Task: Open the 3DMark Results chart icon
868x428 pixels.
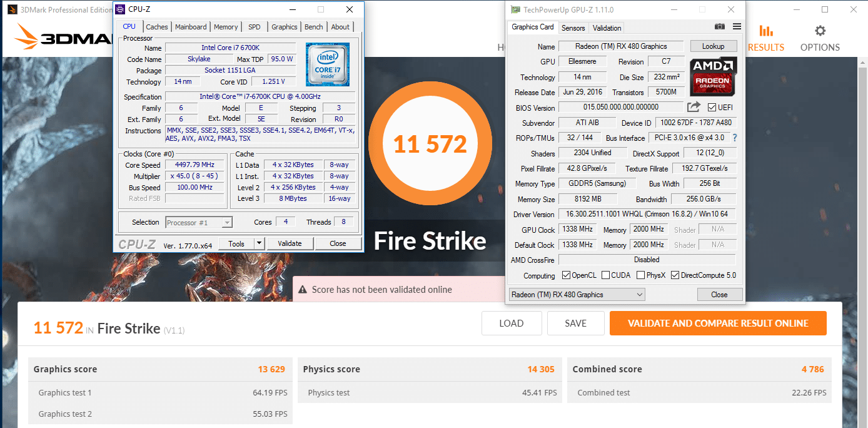Action: [766, 31]
